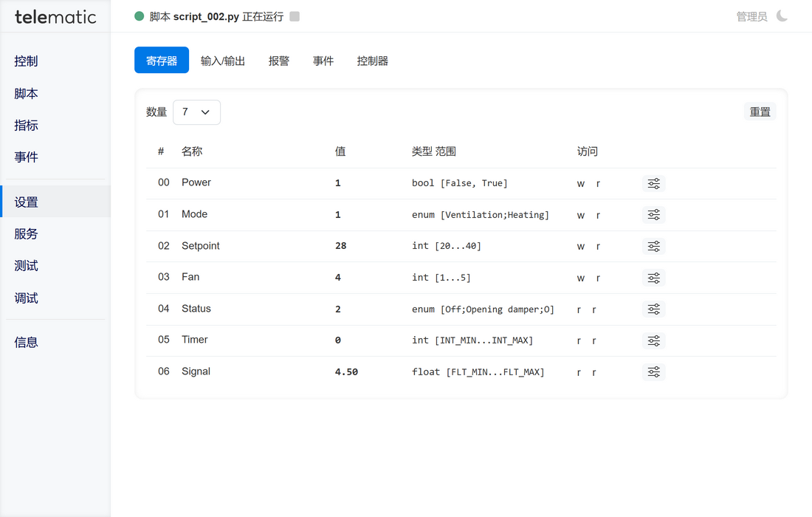The height and width of the screenshot is (517, 812).
Task: Click the 重置 reset button
Action: (x=760, y=112)
